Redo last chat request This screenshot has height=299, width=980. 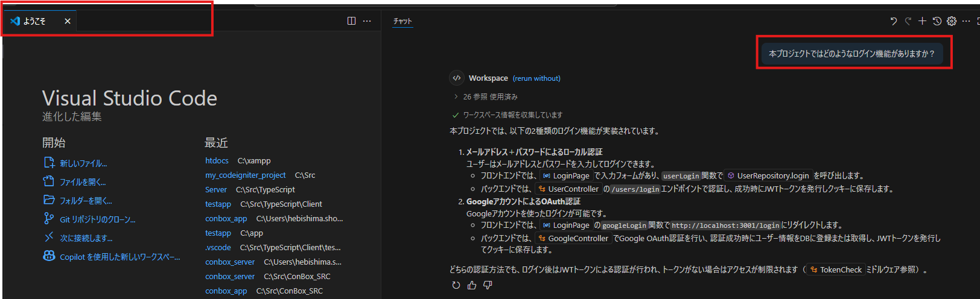[908, 21]
